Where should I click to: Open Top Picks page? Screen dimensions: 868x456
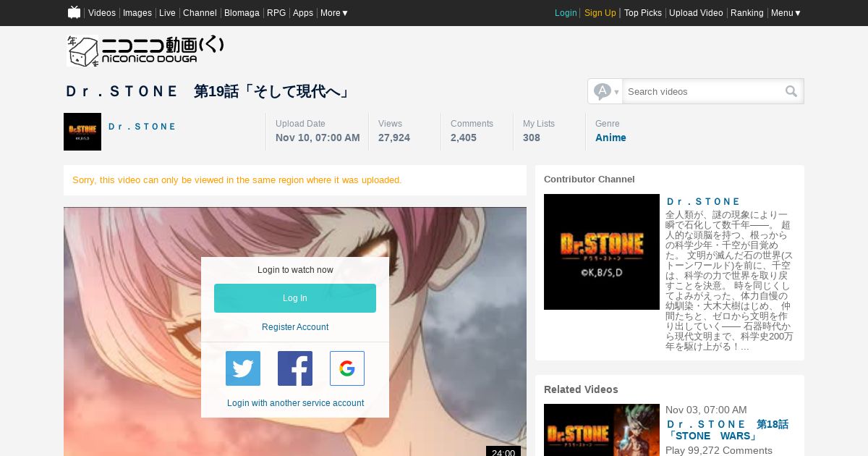pyautogui.click(x=643, y=13)
